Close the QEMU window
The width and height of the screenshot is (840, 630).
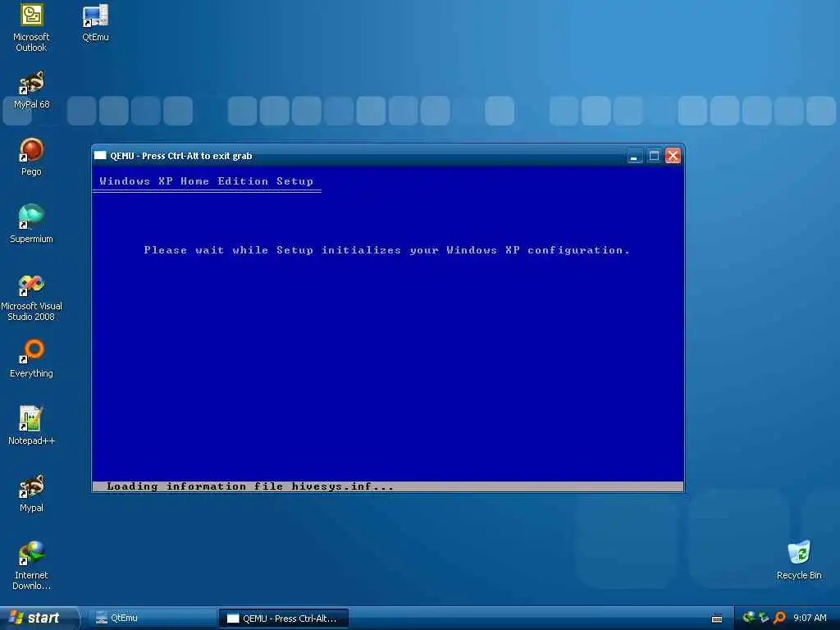click(x=673, y=156)
